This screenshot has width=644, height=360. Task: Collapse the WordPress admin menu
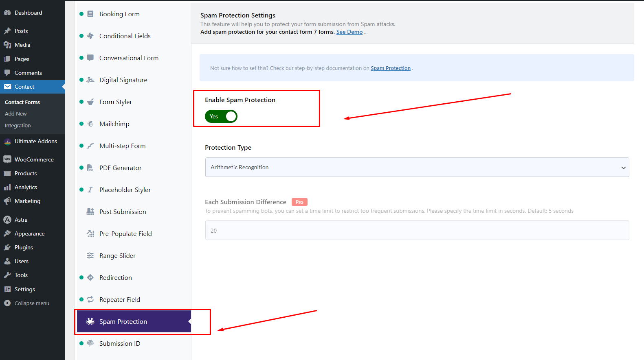31,303
